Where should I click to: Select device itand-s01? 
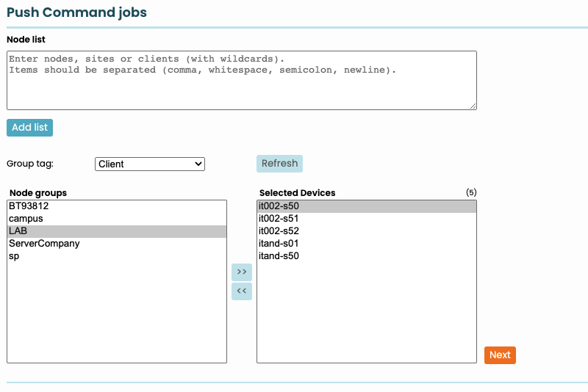[279, 244]
